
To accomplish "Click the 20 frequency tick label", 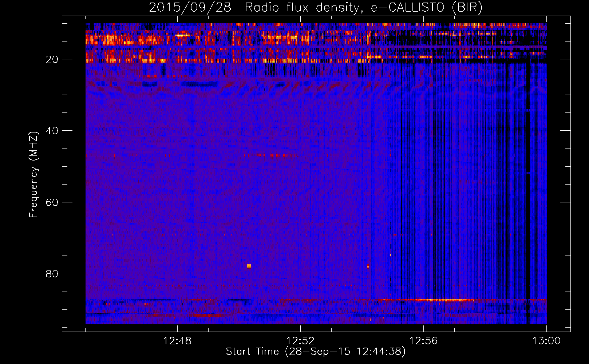I will 52,59.
